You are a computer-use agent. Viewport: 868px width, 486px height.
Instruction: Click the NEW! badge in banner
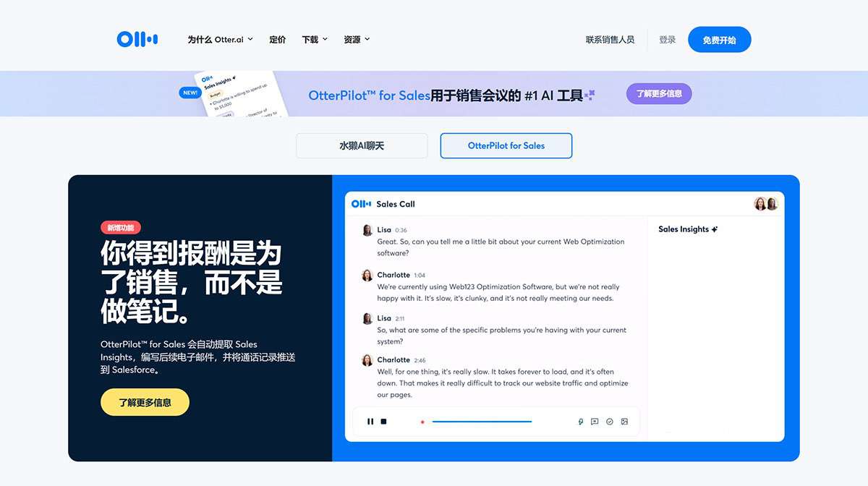[x=190, y=93]
